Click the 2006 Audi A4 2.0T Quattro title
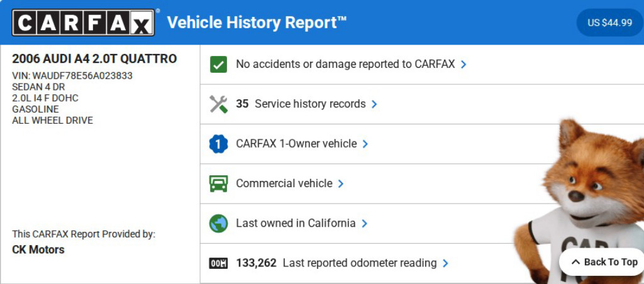644x284 pixels. [x=94, y=59]
